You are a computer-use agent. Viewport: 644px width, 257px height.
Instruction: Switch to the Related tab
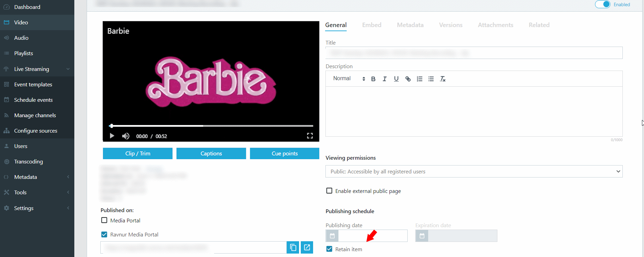coord(539,25)
